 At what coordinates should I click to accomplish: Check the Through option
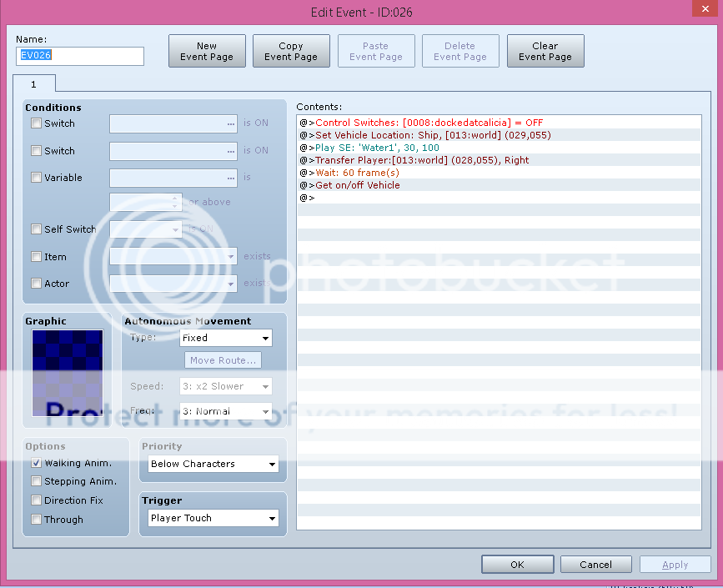36,520
